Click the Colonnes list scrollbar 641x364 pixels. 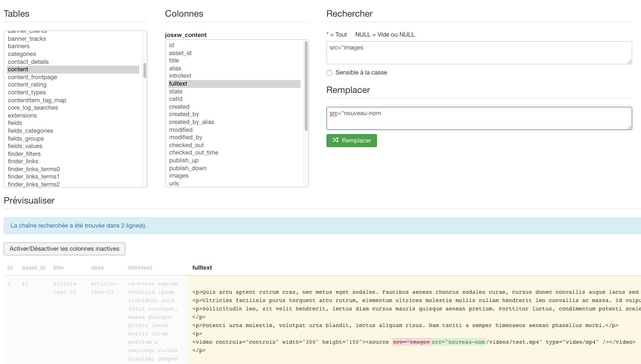pyautogui.click(x=306, y=86)
